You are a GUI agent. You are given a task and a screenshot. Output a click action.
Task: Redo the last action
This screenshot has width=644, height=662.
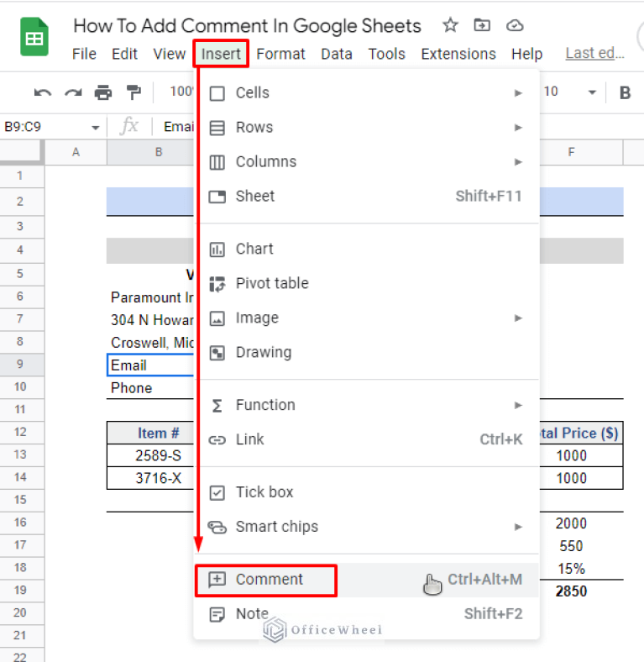click(73, 92)
